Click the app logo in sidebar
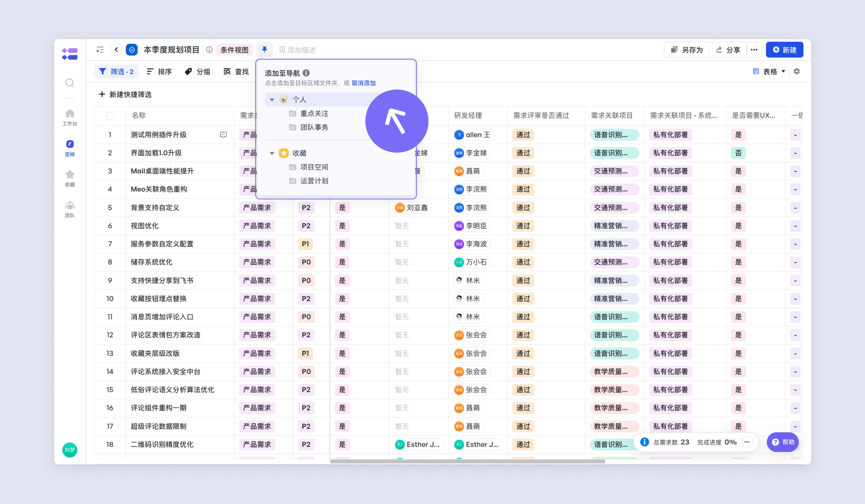 tap(70, 54)
